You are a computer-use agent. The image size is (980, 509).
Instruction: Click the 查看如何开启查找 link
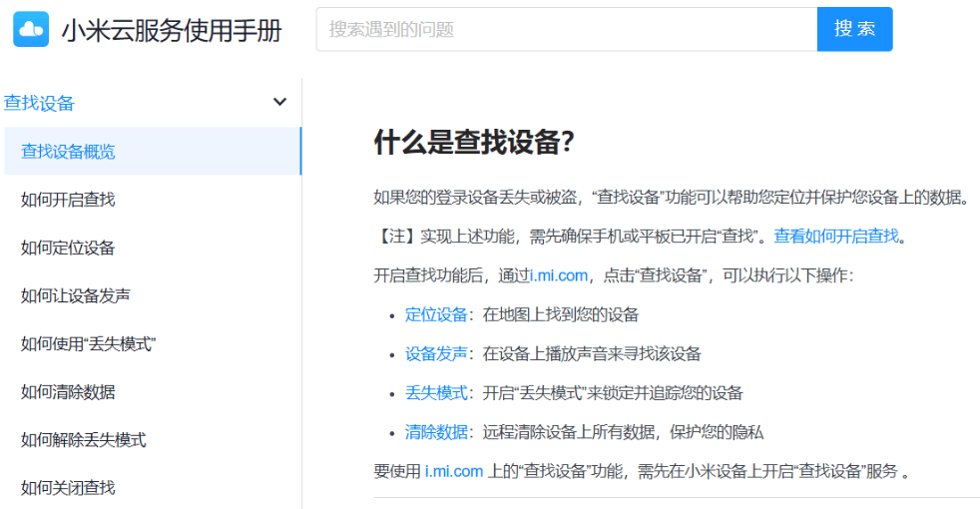(x=836, y=236)
